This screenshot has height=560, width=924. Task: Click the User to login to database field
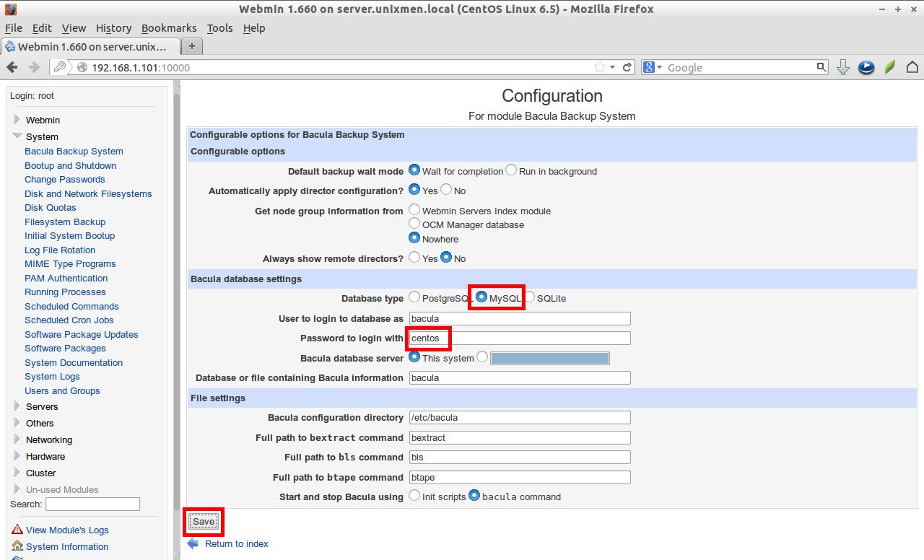tap(520, 318)
